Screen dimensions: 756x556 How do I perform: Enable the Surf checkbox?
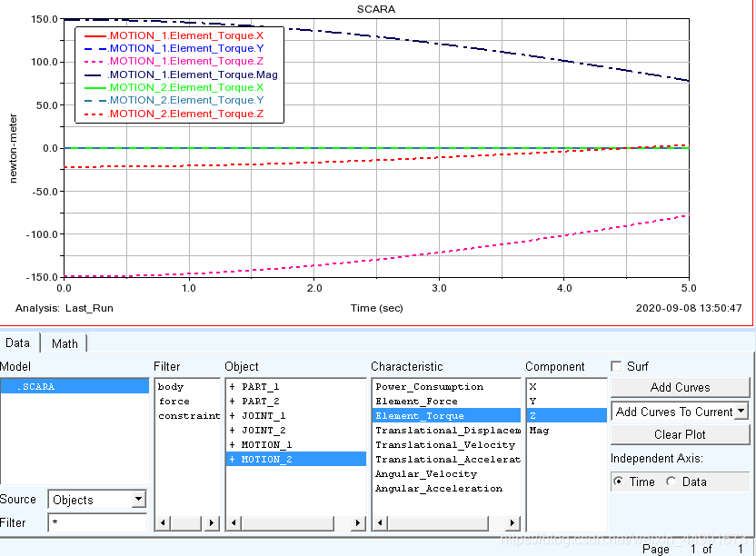point(617,367)
